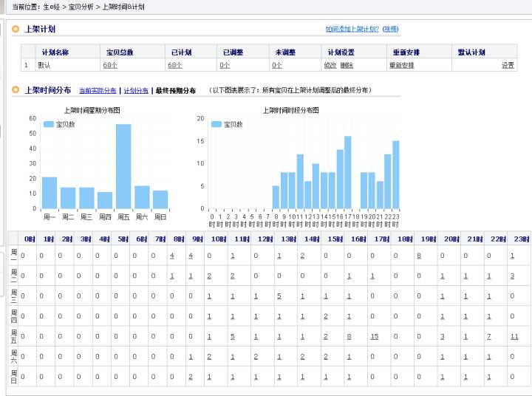Viewport: 532px width, 396px height.
Task: Click value 11 in the 周五 row
Action: coord(514,336)
